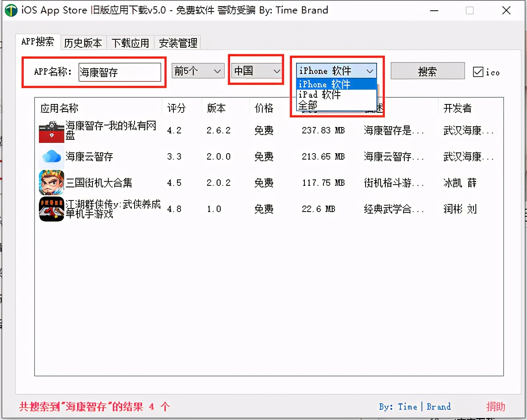Click the app logo in title bar
Viewport: 527px width, 420px height.
click(11, 10)
